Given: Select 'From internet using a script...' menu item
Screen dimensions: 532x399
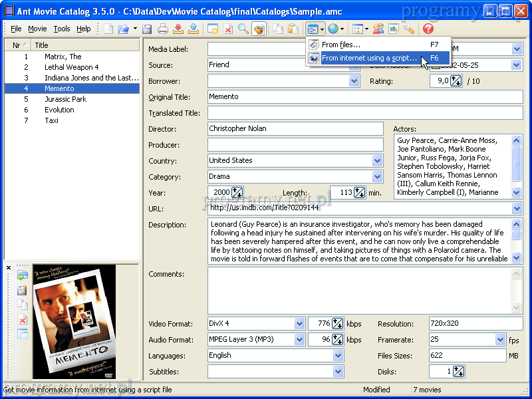Looking at the screenshot, I should (369, 59).
